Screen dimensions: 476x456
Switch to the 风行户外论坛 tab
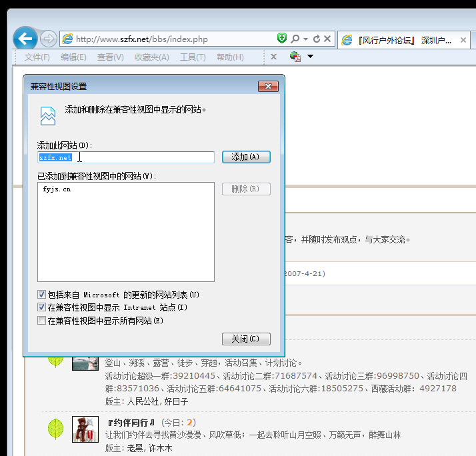[404, 40]
